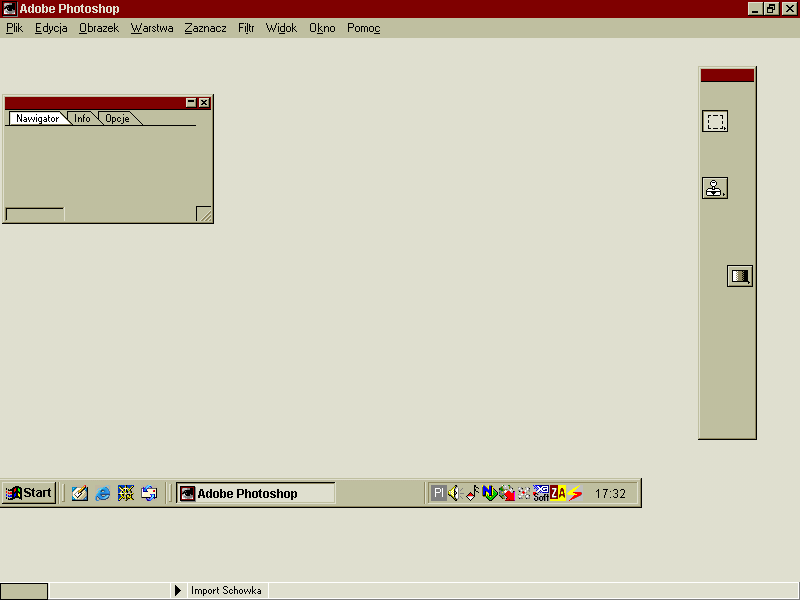Viewport: 800px width, 600px height.
Task: Open the Zaznacz menu
Action: tap(206, 28)
